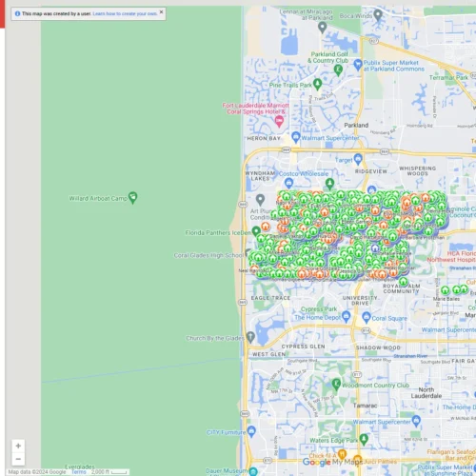Screen dimensions: 476x476
Task: Click the Tamarac city label
Action: [x=365, y=406]
